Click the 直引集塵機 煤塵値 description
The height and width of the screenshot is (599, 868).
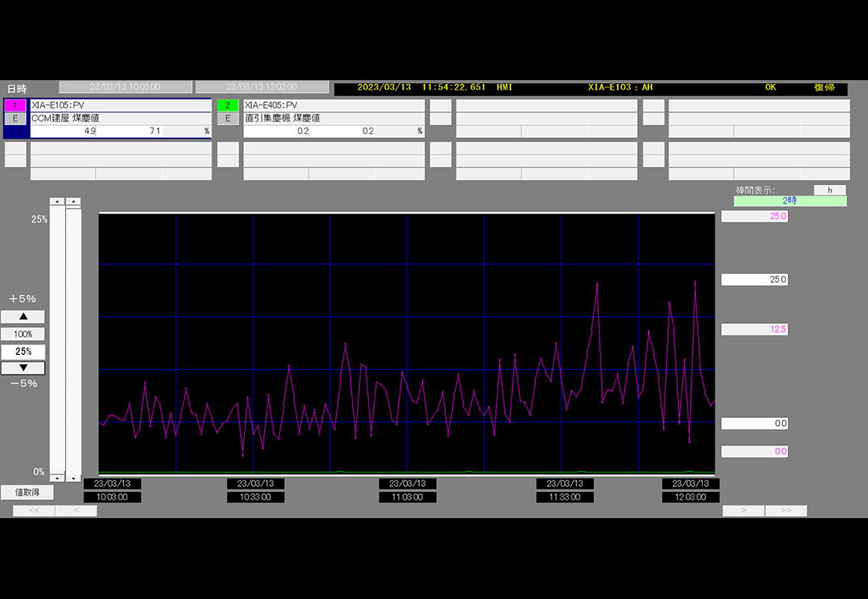coord(334,118)
